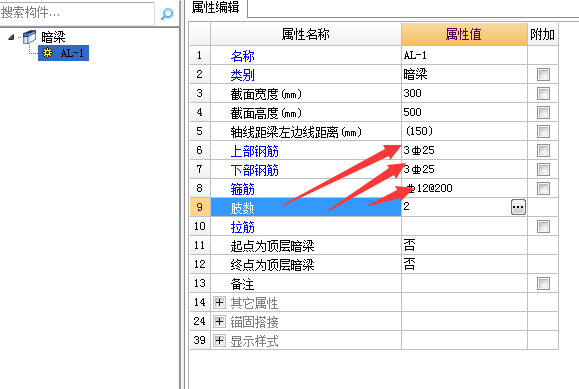
Task: Click the 截面高度(mm) property name
Action: click(266, 113)
